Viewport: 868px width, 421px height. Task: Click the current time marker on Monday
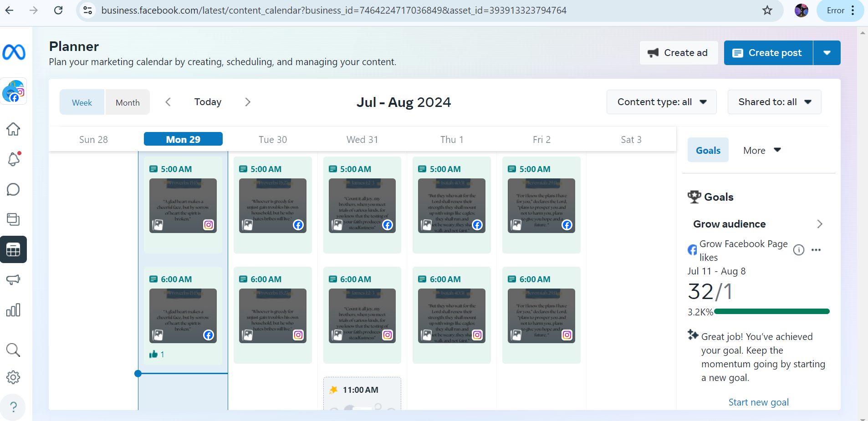pyautogui.click(x=138, y=374)
